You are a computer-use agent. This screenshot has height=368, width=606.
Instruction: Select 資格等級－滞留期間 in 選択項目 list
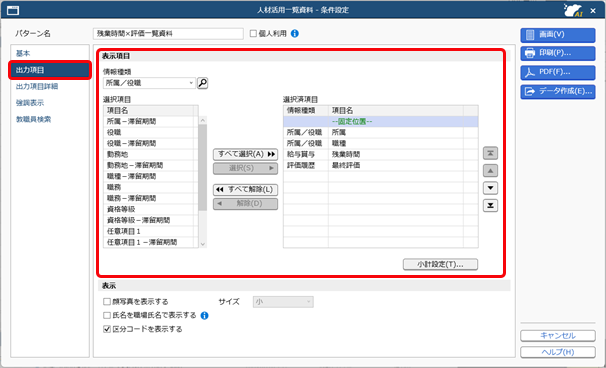(151, 220)
